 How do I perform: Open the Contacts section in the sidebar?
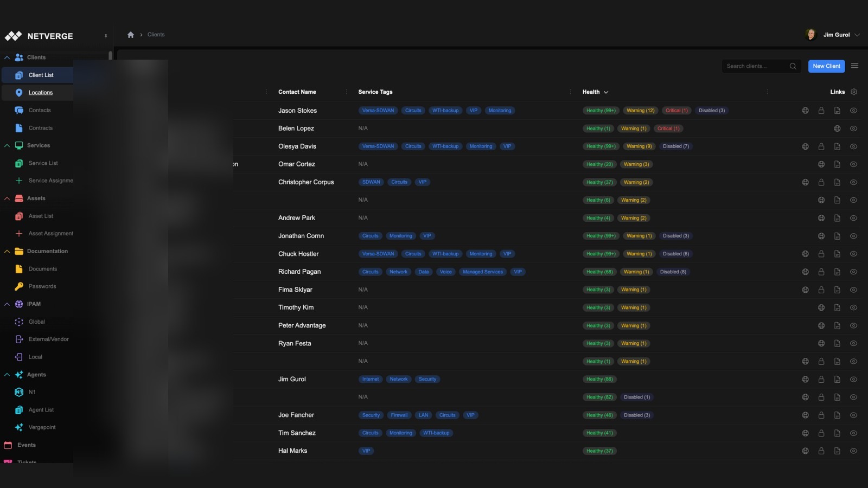tap(39, 110)
